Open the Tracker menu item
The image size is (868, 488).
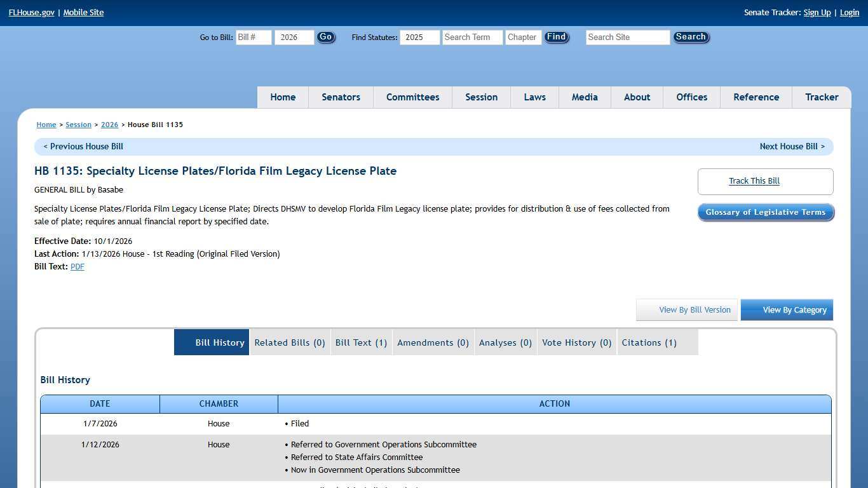pos(822,97)
